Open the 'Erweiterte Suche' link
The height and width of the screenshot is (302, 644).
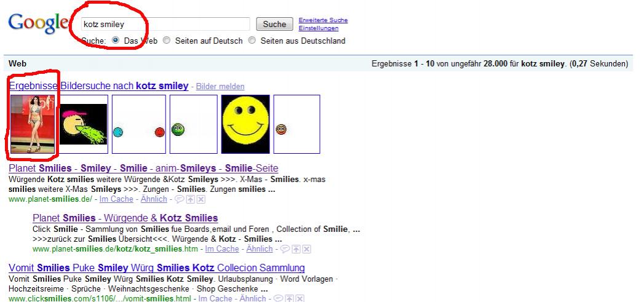click(x=324, y=20)
